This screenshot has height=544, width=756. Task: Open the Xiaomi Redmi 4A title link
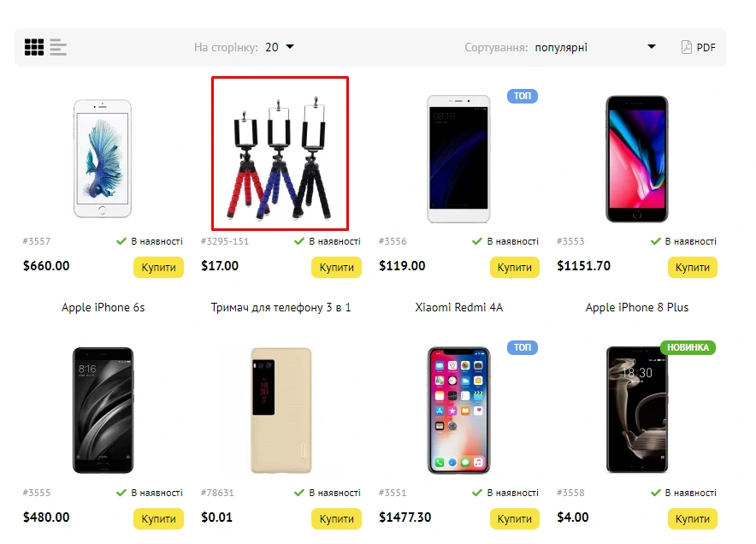459,307
